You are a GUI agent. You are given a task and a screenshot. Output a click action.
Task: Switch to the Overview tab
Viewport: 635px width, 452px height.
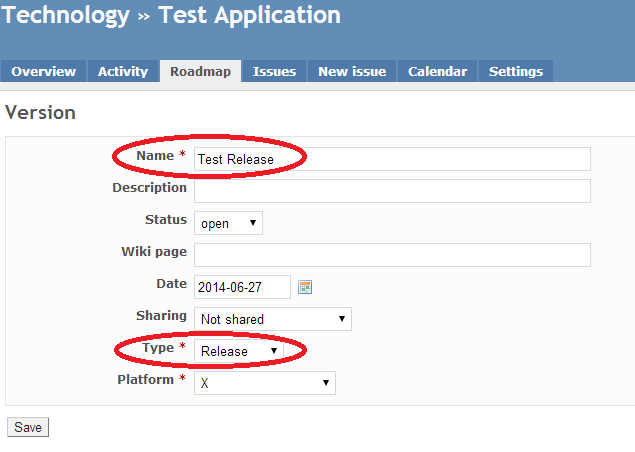[x=43, y=71]
